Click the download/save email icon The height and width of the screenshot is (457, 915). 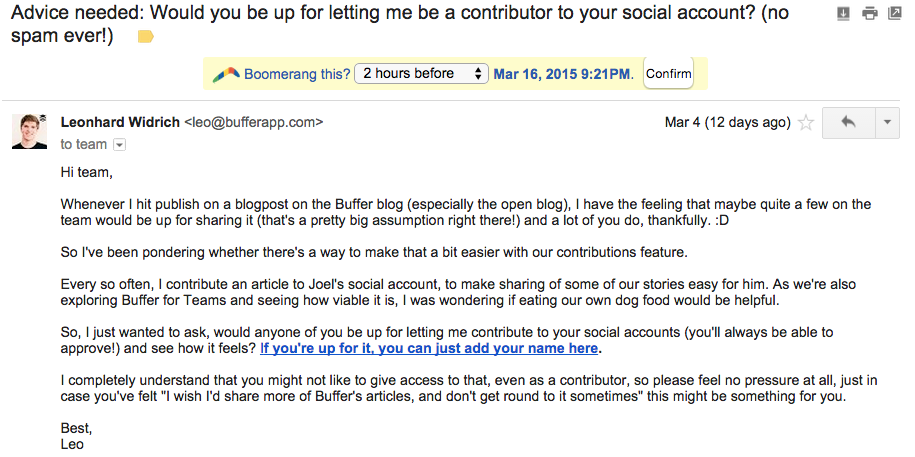tap(843, 13)
